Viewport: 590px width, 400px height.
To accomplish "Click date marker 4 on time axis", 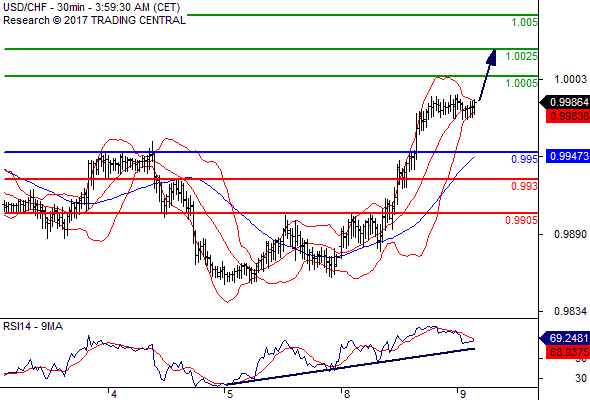I will pos(114,394).
